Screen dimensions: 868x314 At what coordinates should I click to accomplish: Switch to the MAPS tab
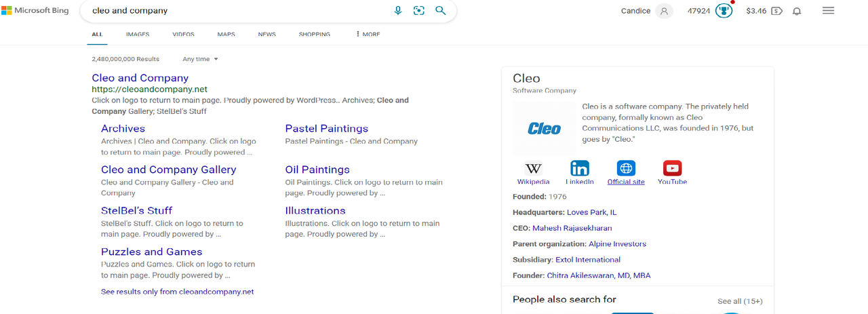point(226,34)
